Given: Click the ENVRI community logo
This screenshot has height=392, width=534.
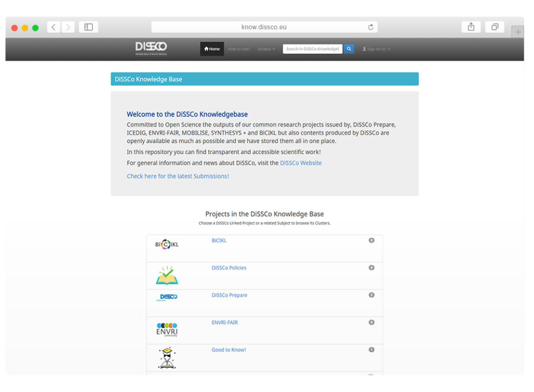Looking at the screenshot, I should [167, 329].
